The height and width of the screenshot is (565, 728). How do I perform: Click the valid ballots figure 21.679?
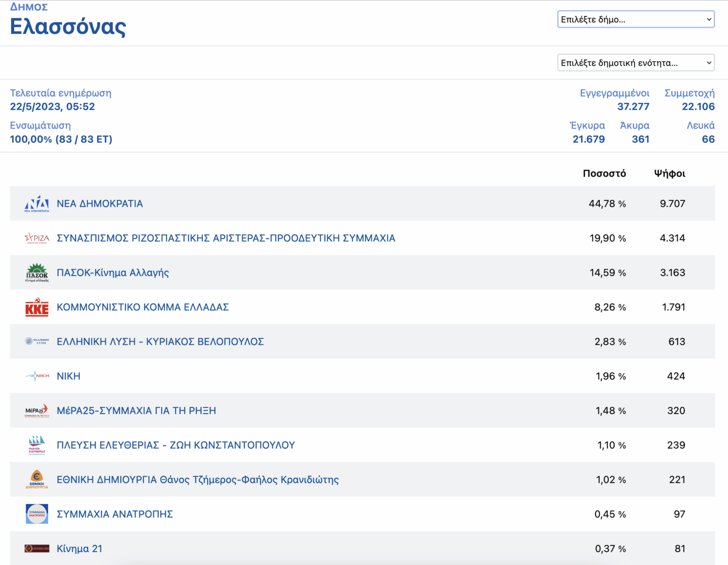589,139
